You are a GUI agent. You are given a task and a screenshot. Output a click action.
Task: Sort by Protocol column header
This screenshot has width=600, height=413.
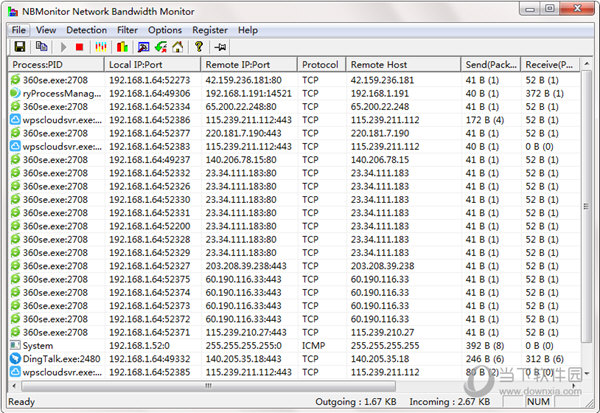pyautogui.click(x=322, y=64)
